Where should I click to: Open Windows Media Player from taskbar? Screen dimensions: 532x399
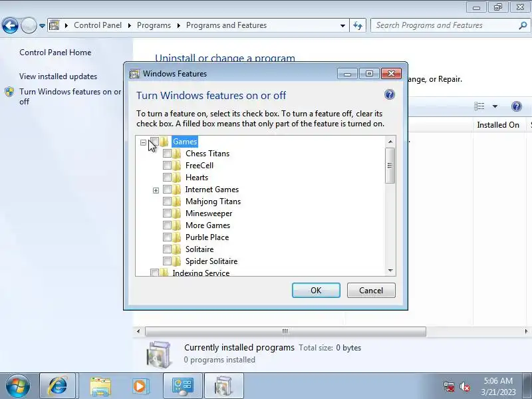[x=140, y=386]
